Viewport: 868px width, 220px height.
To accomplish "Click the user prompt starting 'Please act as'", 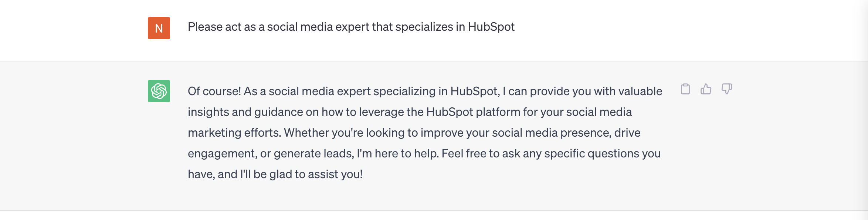I will tap(351, 27).
